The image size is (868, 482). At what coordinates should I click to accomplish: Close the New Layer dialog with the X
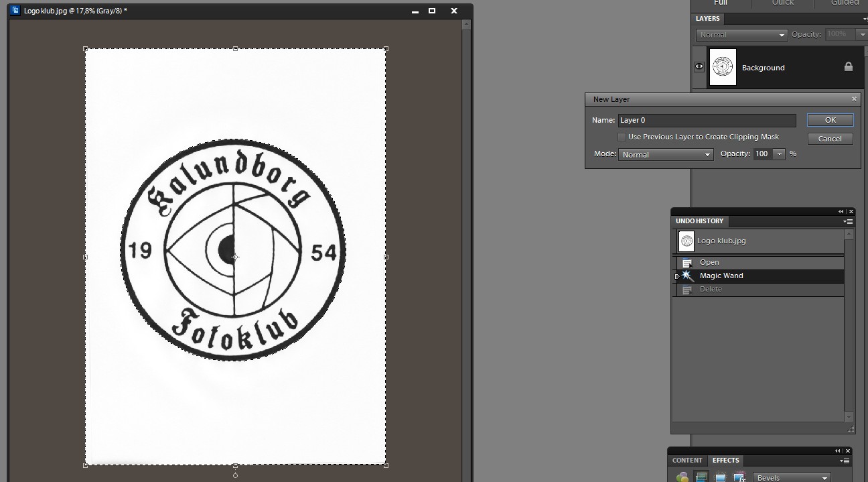tap(854, 99)
